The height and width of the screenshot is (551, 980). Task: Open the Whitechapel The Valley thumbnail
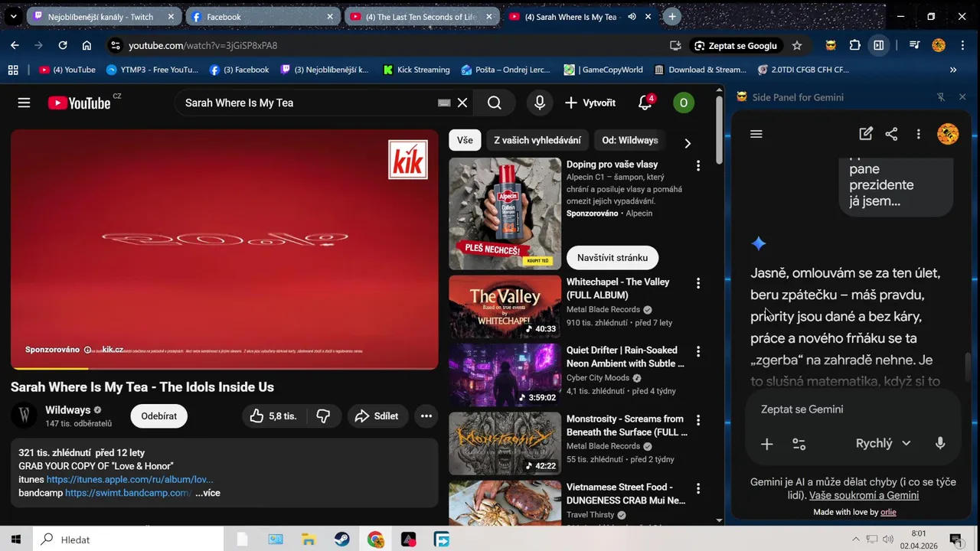[x=505, y=306]
